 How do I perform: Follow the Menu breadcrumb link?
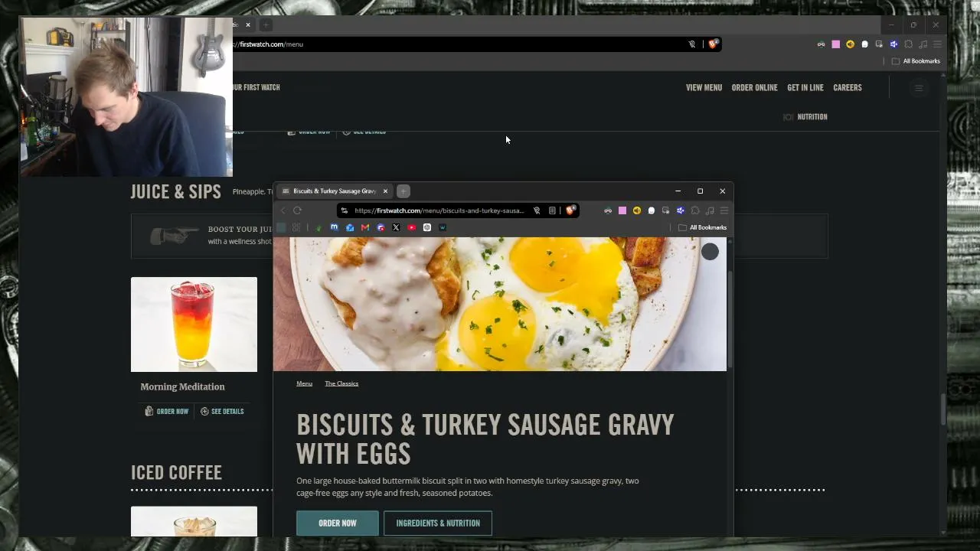pos(305,383)
